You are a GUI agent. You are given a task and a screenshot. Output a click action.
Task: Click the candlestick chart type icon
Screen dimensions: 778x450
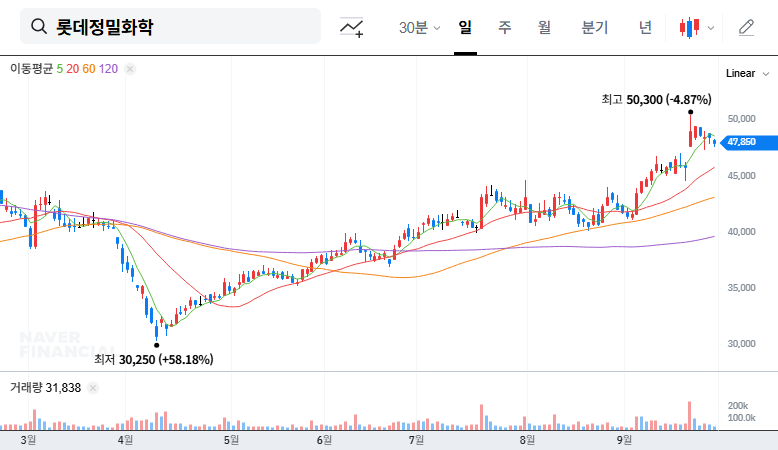click(x=687, y=28)
